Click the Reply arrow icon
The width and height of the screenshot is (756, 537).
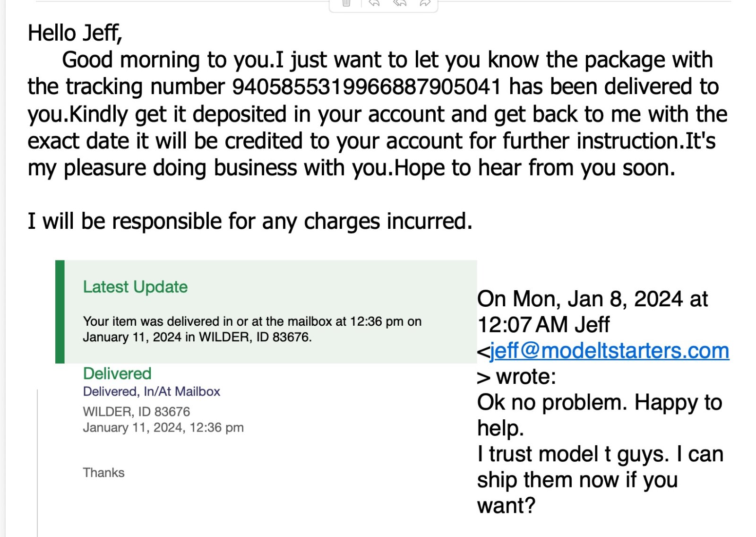(x=374, y=3)
